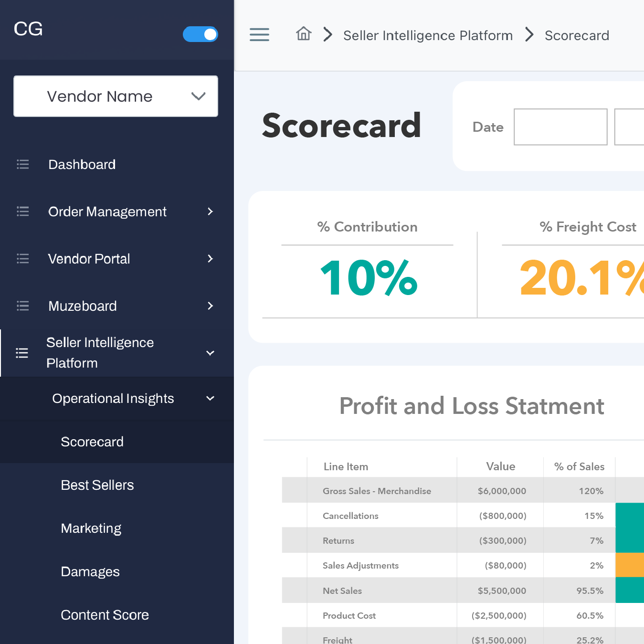
Task: Select Cancellations row label
Action: (350, 516)
